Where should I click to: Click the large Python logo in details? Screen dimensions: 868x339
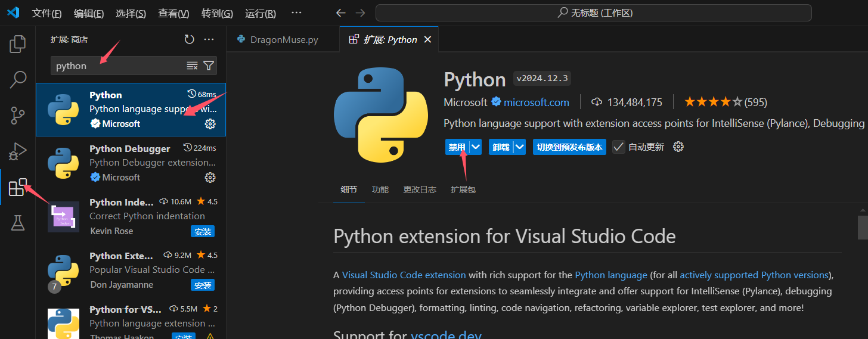click(381, 115)
